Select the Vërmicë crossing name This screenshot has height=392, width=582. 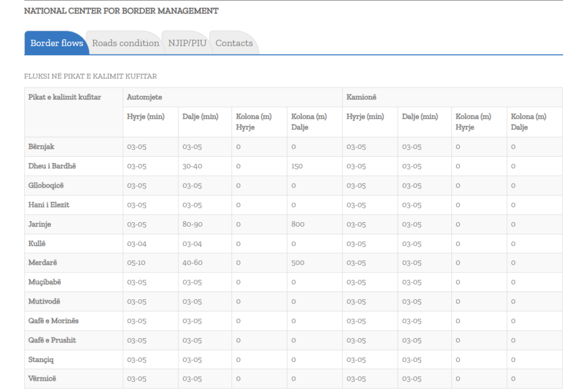pos(43,378)
